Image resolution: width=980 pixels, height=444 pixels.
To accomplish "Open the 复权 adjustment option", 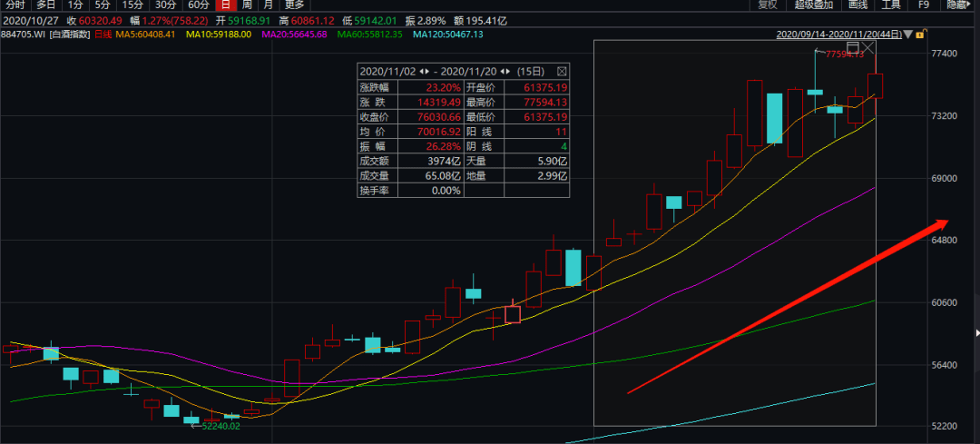I will [768, 5].
